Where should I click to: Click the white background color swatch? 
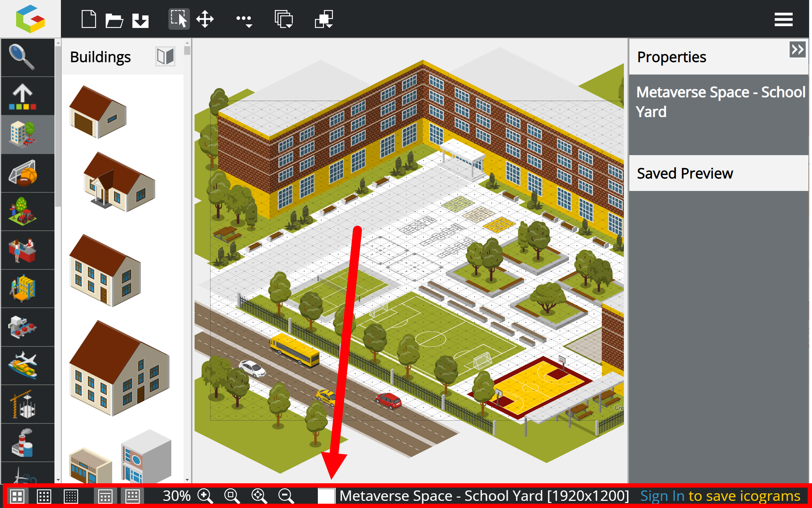(x=326, y=496)
